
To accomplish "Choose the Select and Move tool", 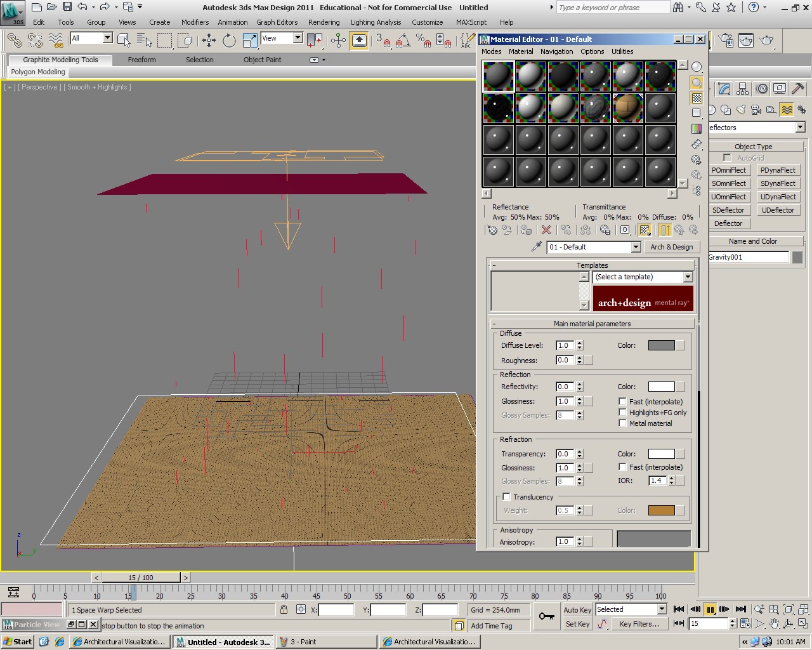I will point(209,41).
